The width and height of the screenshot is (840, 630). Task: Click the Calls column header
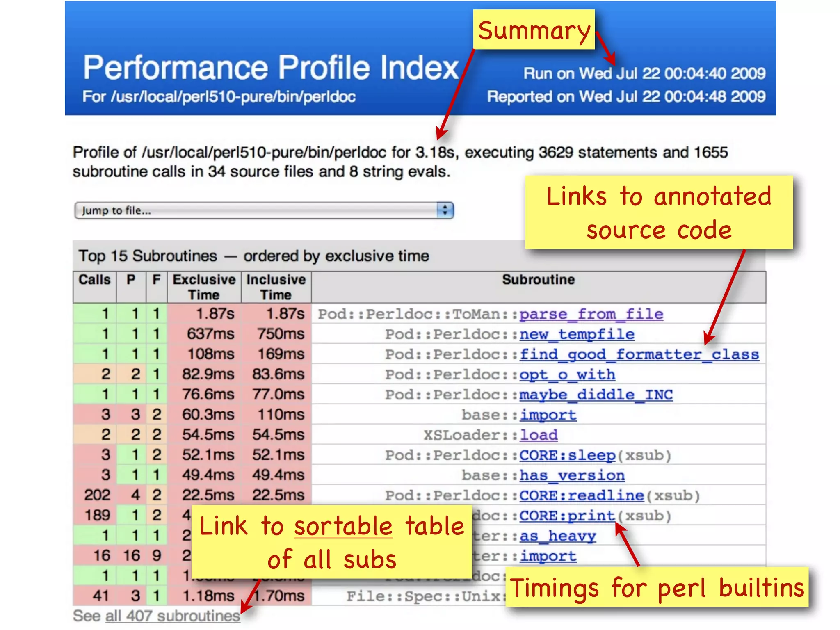click(95, 287)
